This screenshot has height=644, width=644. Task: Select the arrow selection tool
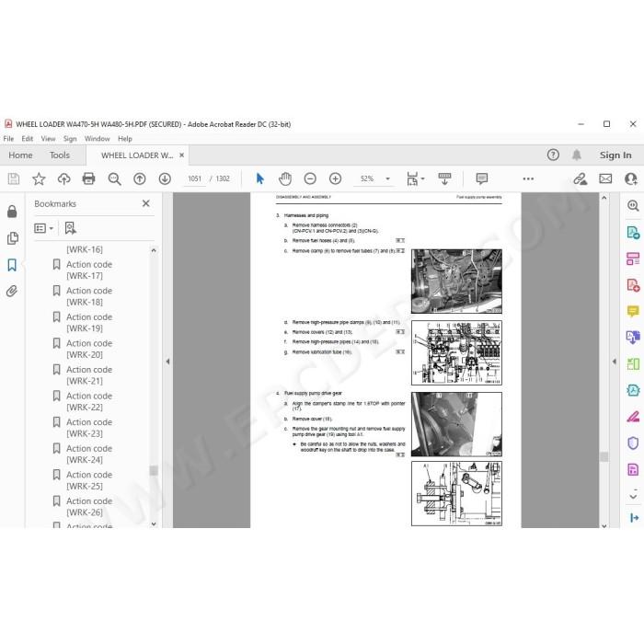pyautogui.click(x=260, y=178)
